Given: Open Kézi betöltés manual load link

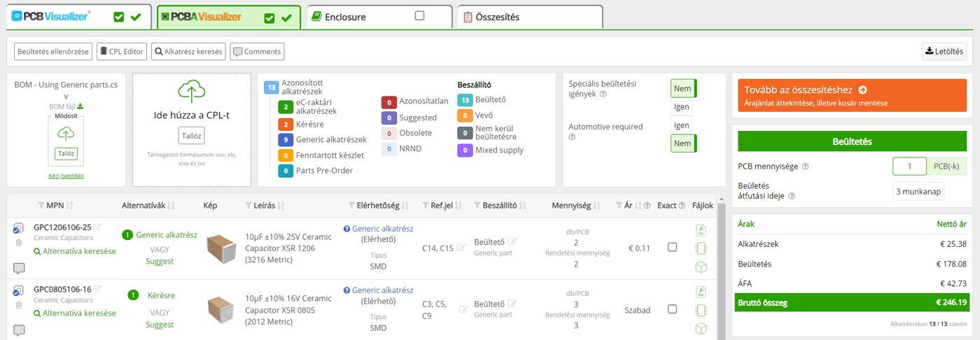Looking at the screenshot, I should pos(66,176).
